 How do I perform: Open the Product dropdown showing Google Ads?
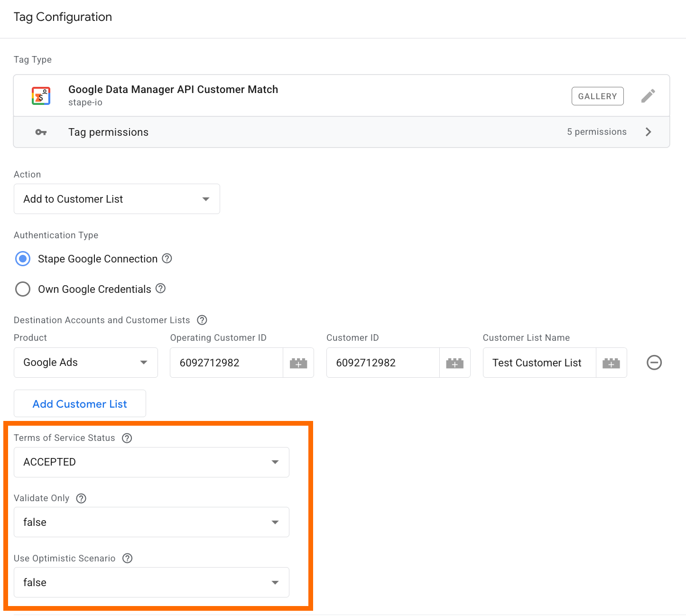(86, 363)
